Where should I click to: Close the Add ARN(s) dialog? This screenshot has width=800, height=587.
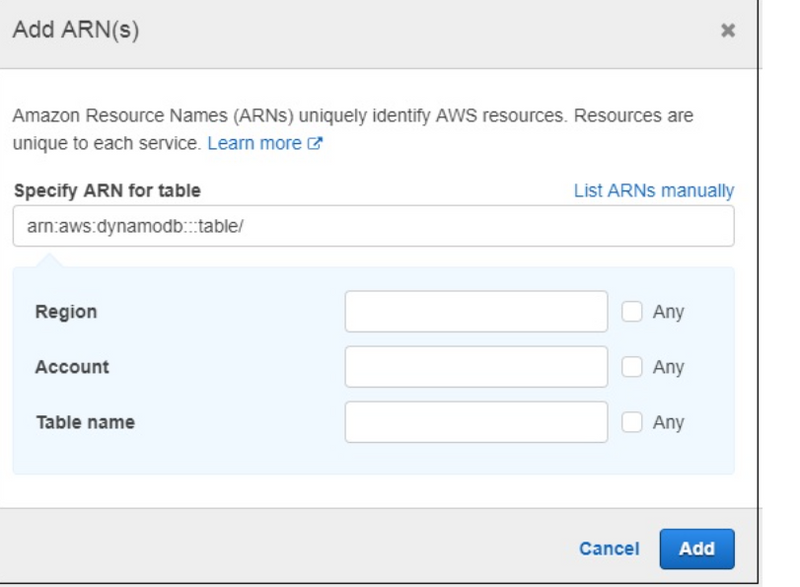pos(728,31)
